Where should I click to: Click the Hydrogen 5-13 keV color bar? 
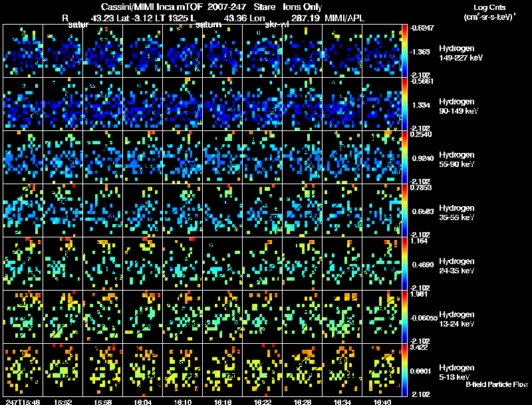coord(404,370)
